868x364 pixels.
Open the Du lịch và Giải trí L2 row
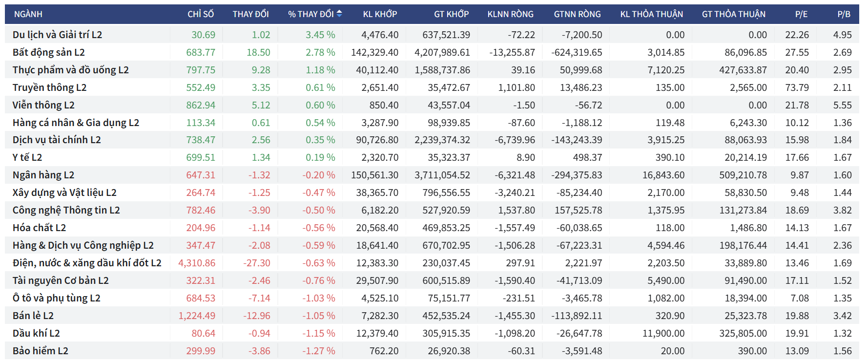point(57,35)
